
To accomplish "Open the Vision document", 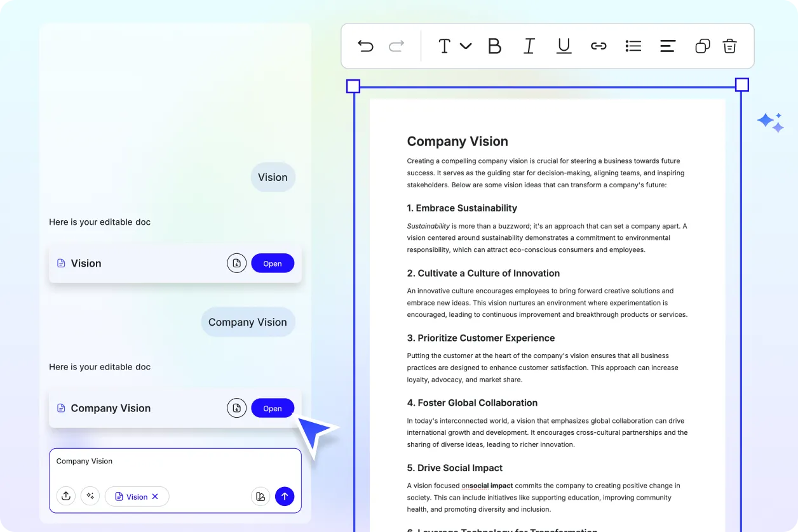I will click(273, 263).
